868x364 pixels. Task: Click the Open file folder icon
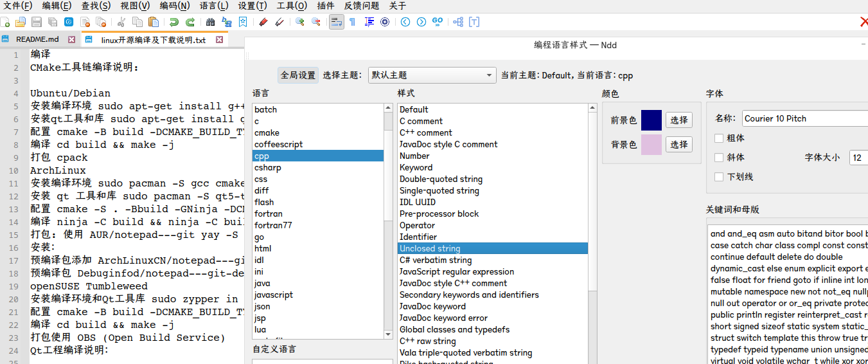coord(21,22)
